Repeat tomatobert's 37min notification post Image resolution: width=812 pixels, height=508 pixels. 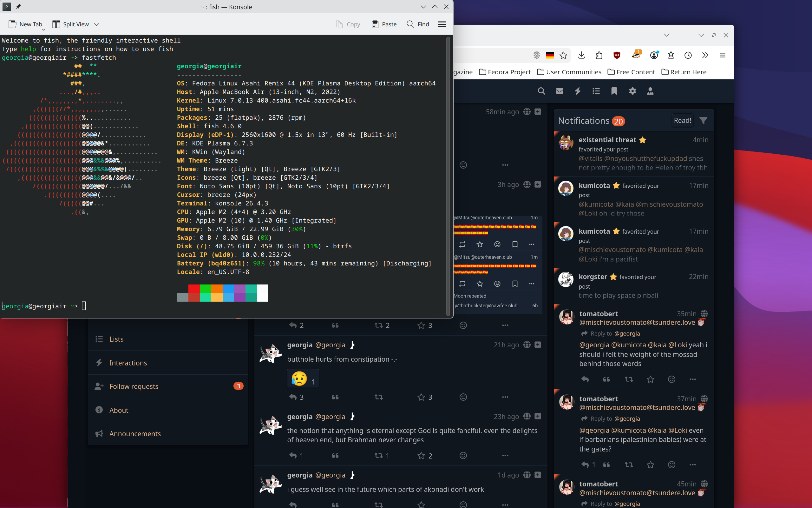tap(629, 465)
